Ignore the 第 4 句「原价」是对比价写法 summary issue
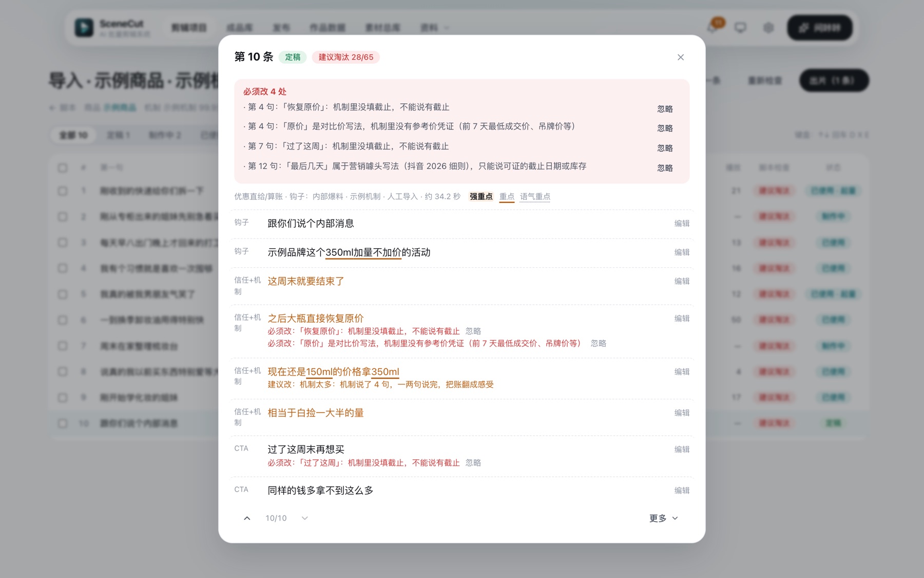The height and width of the screenshot is (578, 924). [665, 128]
